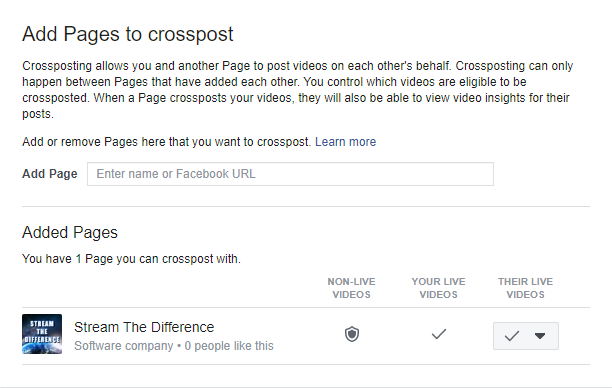Screen dimensions: 612x388
Task: Click the Crossposting description paragraph
Action: (x=297, y=90)
